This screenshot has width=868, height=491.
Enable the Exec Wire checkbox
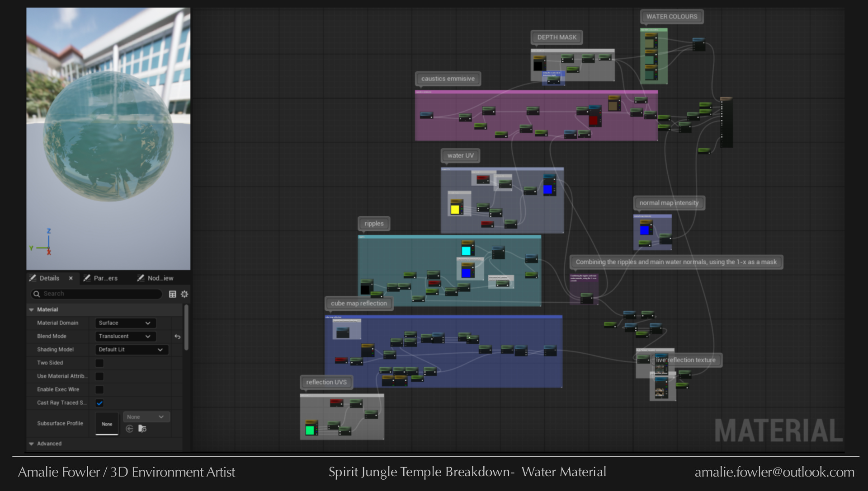[99, 390]
